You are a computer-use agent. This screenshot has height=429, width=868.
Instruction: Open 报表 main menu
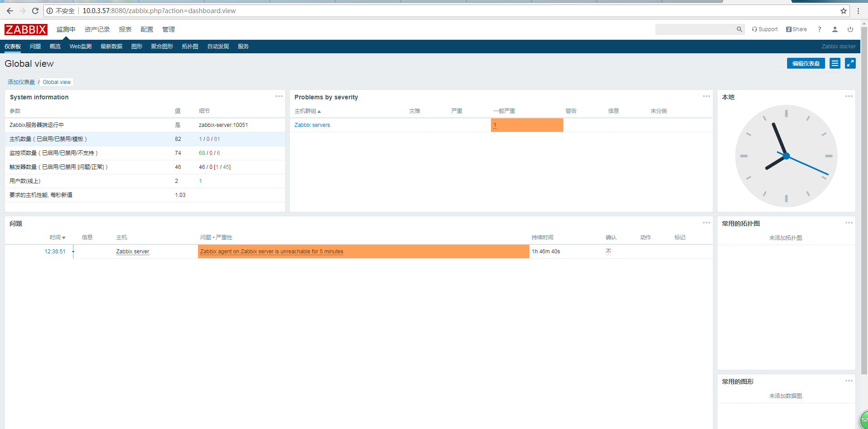pyautogui.click(x=125, y=29)
